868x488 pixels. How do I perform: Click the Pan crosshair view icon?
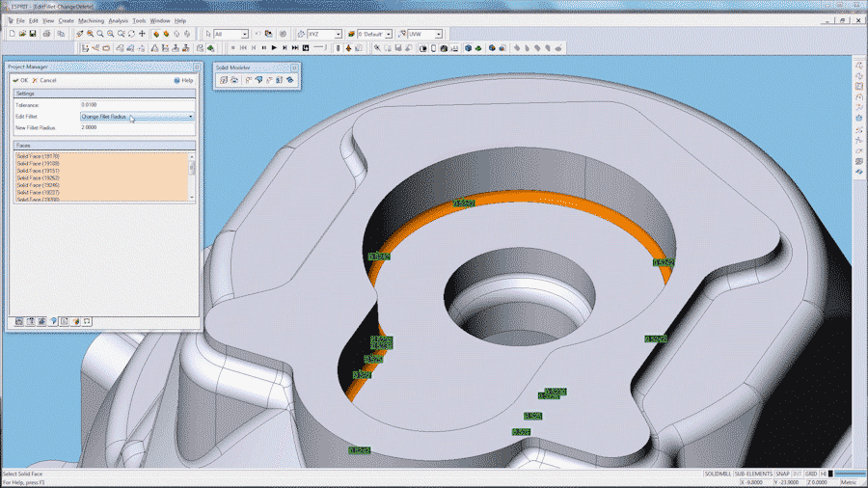(x=143, y=34)
